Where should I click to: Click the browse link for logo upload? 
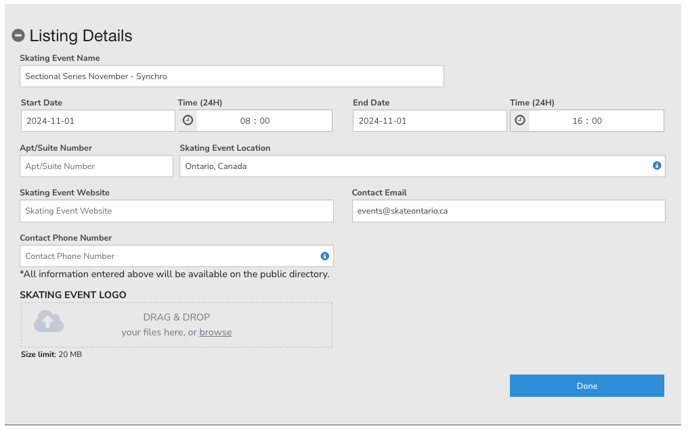click(215, 333)
